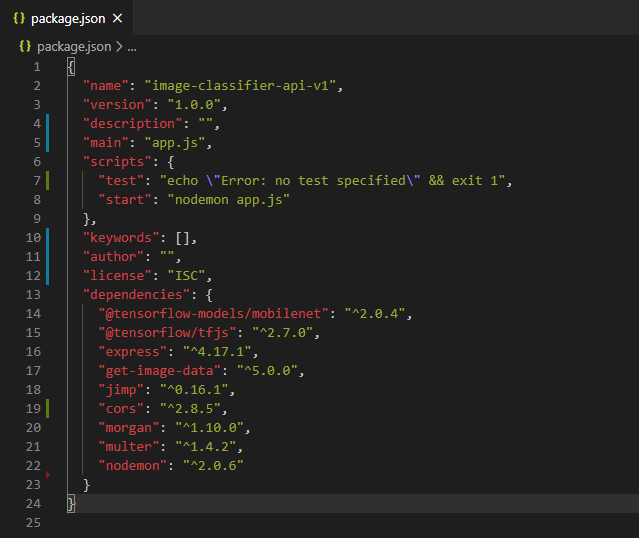Click the version "^2.8.5"
This screenshot has width=639, height=538.
click(x=190, y=409)
